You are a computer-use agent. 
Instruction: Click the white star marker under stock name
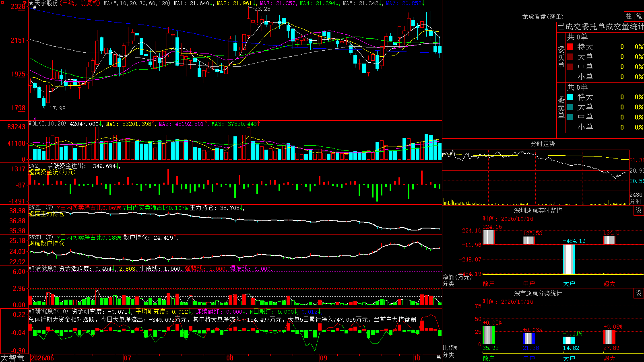[35, 8]
